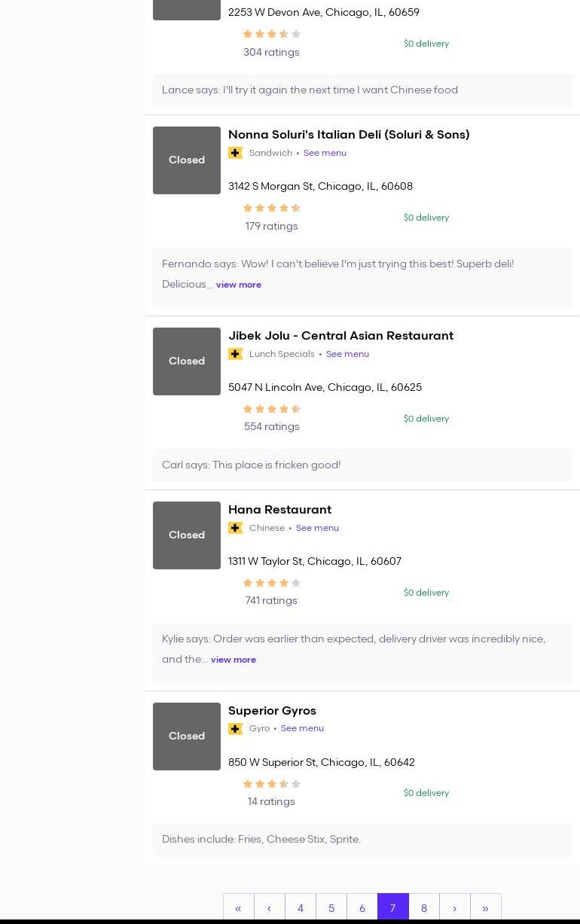
Task: Go to first page with double-left arrow
Action: (x=238, y=908)
